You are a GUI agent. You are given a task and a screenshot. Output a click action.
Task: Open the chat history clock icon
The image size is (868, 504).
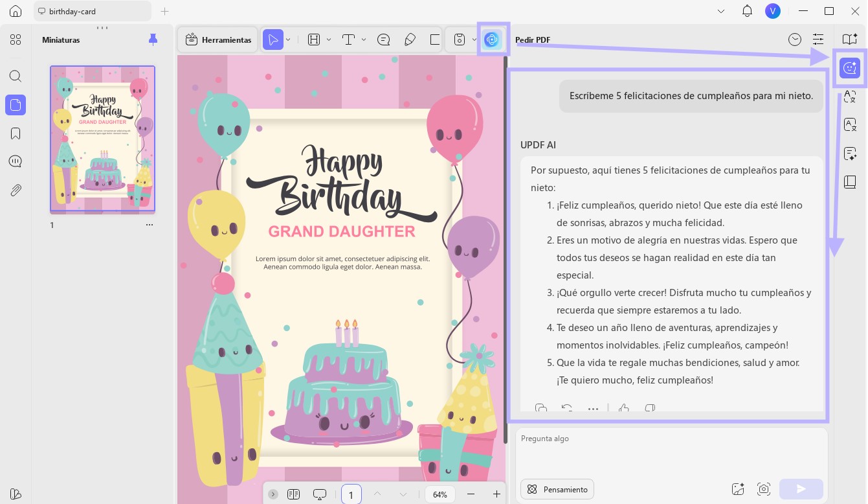point(795,40)
